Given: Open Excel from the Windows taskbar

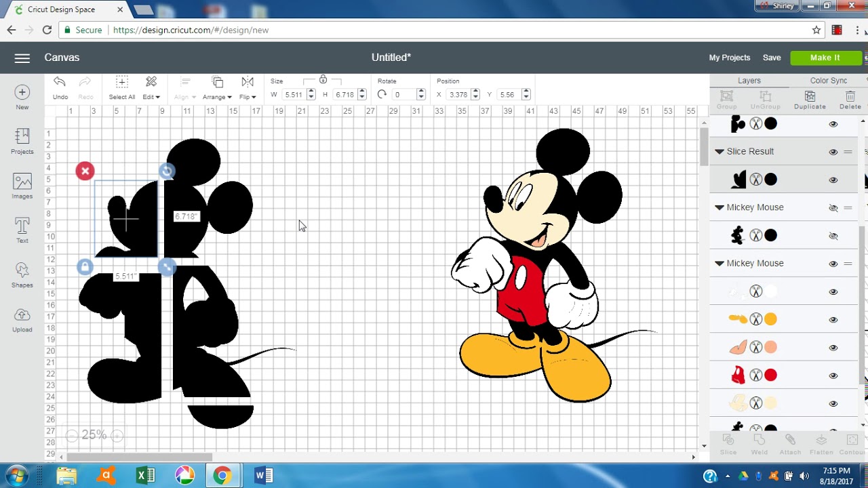Looking at the screenshot, I should pyautogui.click(x=145, y=476).
